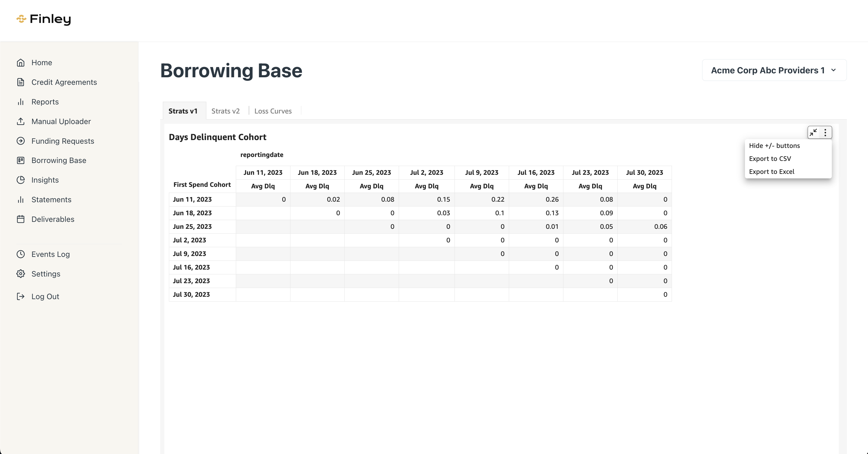
Task: Switch to the Loss Curves tab
Action: tap(273, 111)
